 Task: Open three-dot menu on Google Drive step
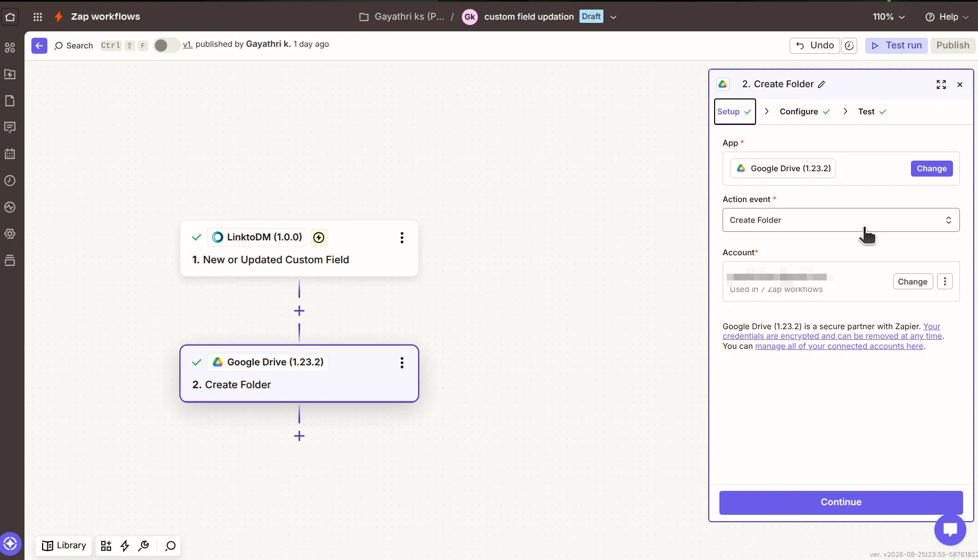402,363
